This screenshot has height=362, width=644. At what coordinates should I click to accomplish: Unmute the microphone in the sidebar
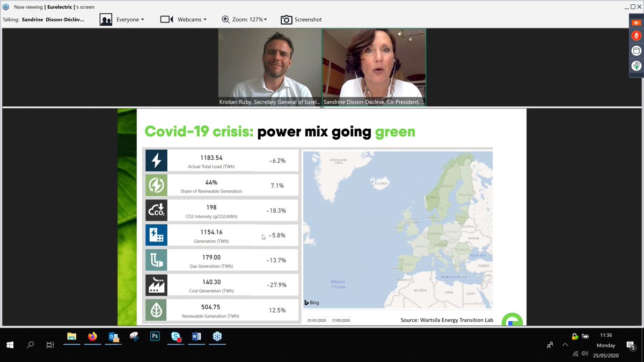(636, 35)
